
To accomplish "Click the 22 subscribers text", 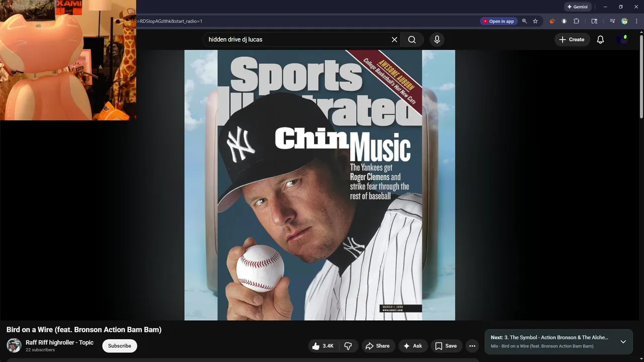I will click(40, 350).
